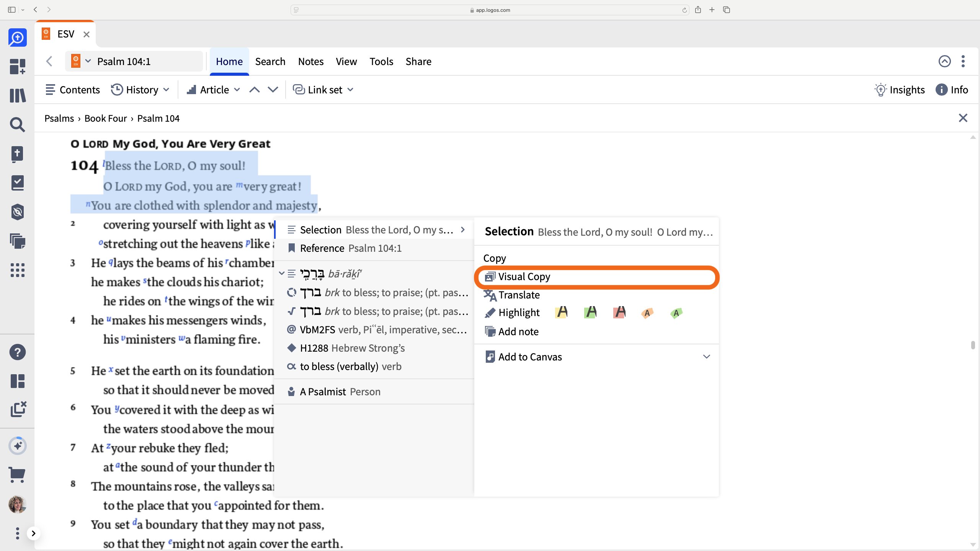Image resolution: width=980 pixels, height=551 pixels.
Task: Open the sidebar Search magnifier
Action: pyautogui.click(x=18, y=124)
